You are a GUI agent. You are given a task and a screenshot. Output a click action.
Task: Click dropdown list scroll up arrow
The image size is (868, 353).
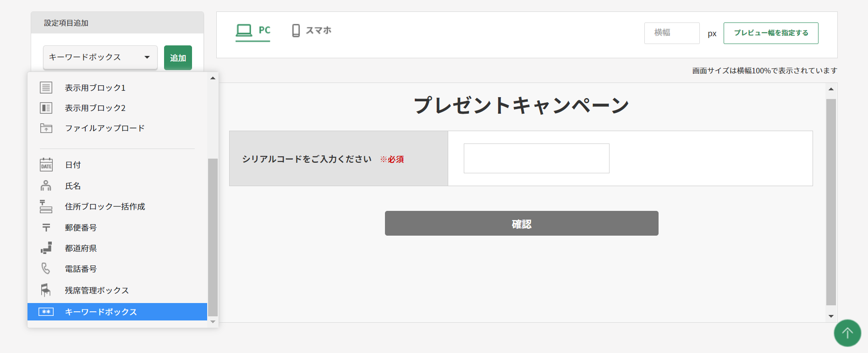click(213, 78)
